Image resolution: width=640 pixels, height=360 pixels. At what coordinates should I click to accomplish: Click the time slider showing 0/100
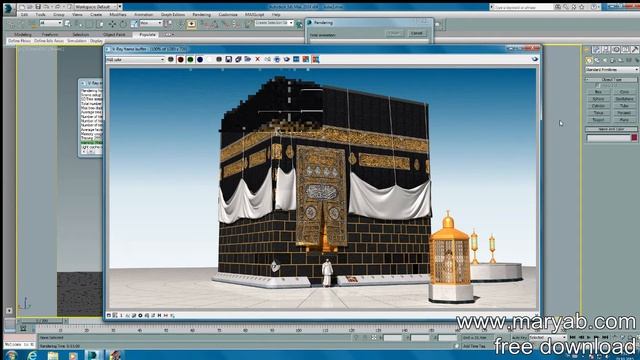tap(42, 321)
